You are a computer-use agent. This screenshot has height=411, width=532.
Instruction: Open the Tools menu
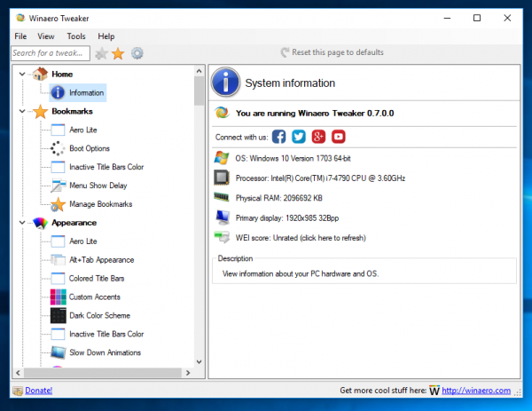click(x=75, y=36)
